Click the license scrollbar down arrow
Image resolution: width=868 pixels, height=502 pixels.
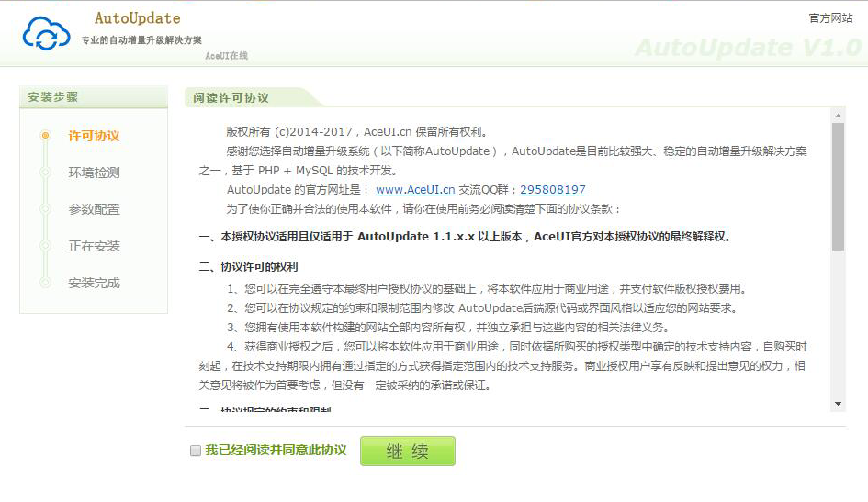838,404
